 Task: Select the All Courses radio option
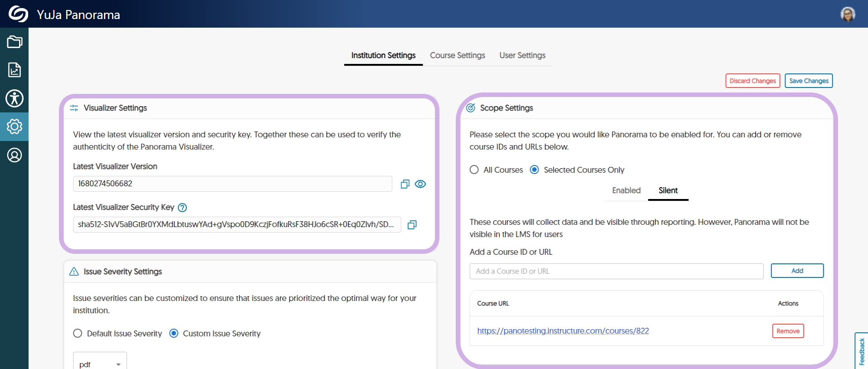474,170
